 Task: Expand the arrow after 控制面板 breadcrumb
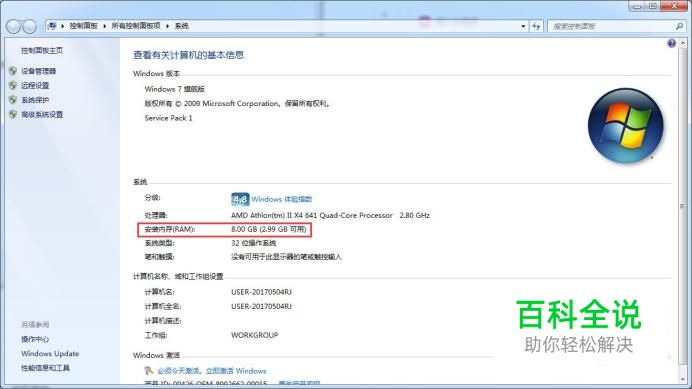tap(105, 26)
